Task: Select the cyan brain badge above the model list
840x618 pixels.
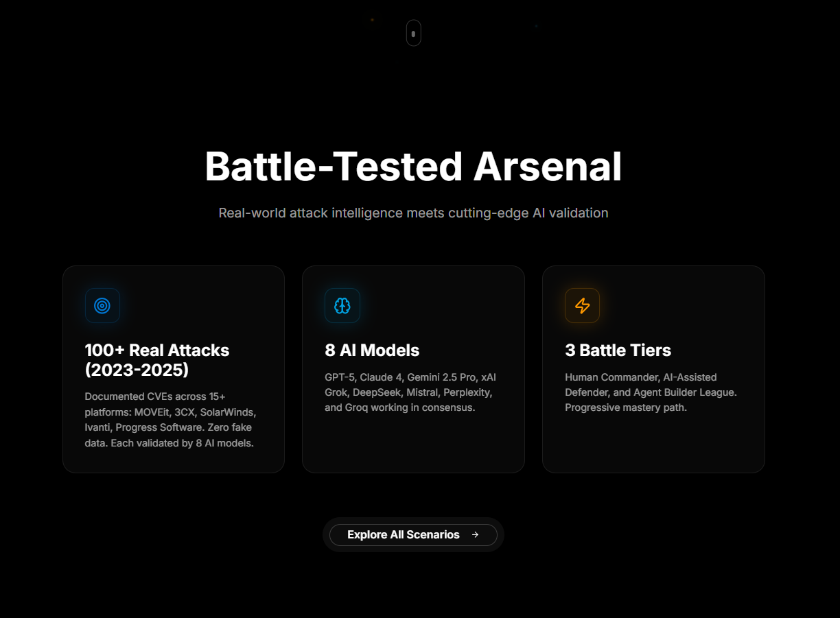Action: click(342, 305)
